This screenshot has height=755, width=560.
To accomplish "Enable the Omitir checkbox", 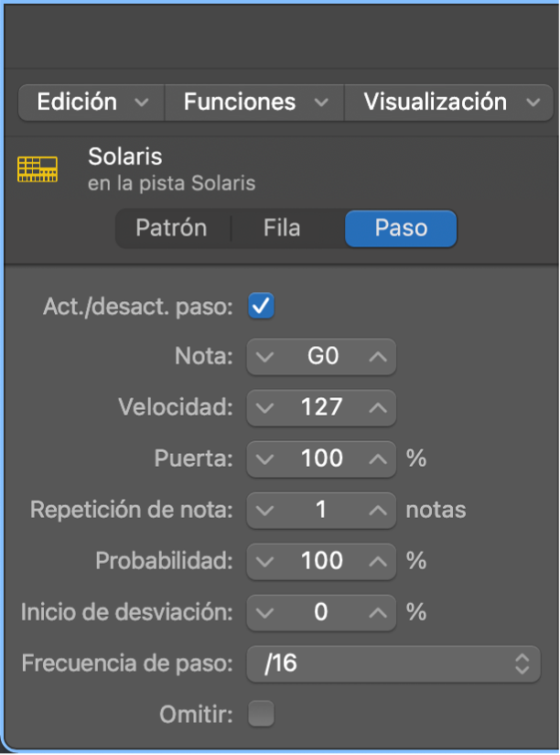I will [260, 713].
